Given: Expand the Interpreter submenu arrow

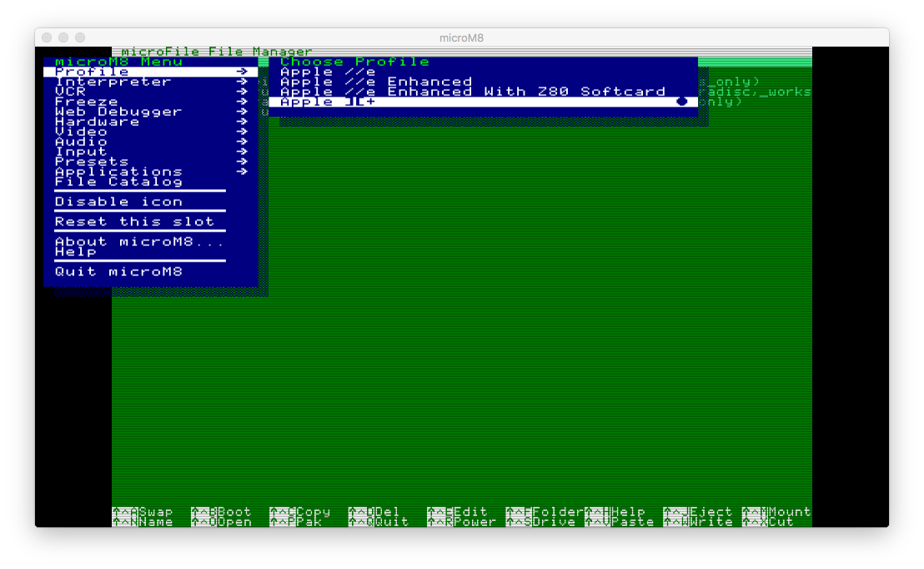Looking at the screenshot, I should (x=242, y=82).
